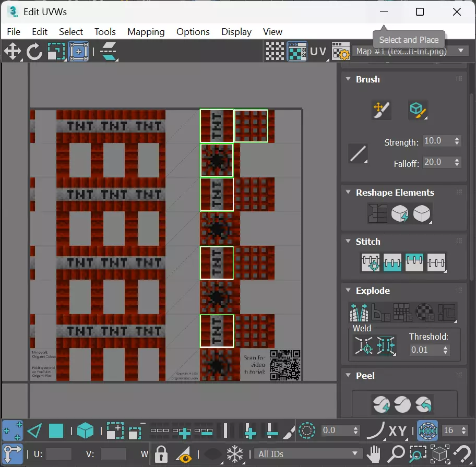Click the Brush Strength value field

click(438, 141)
